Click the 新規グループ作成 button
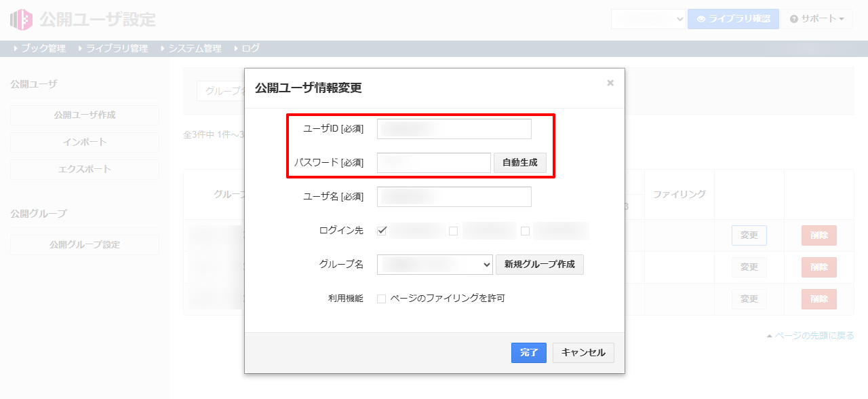This screenshot has width=868, height=399. 540,264
